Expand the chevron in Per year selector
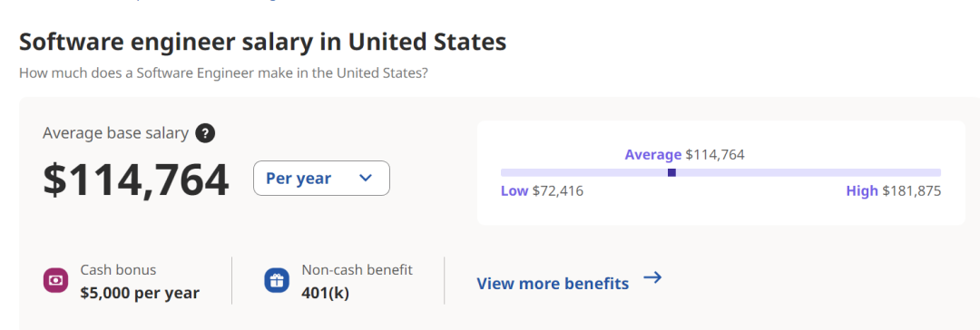Screen dimensions: 980x330 coord(366,178)
